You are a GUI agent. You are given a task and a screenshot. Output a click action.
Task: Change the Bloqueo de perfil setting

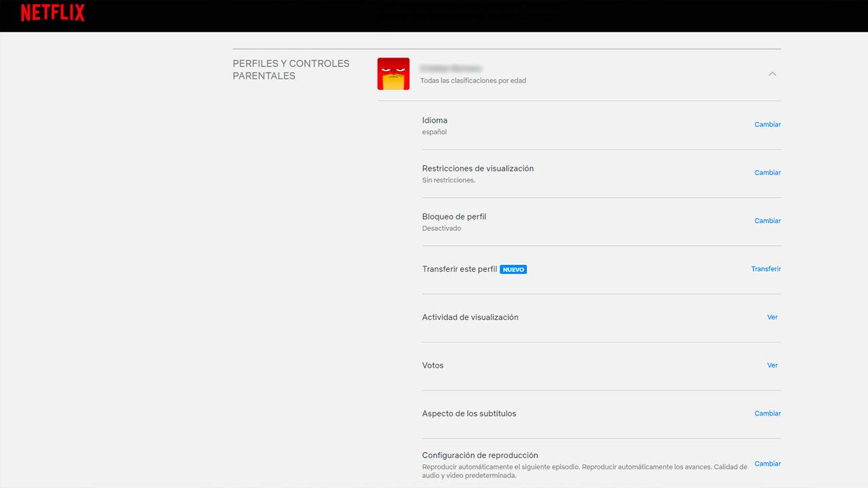(x=767, y=221)
